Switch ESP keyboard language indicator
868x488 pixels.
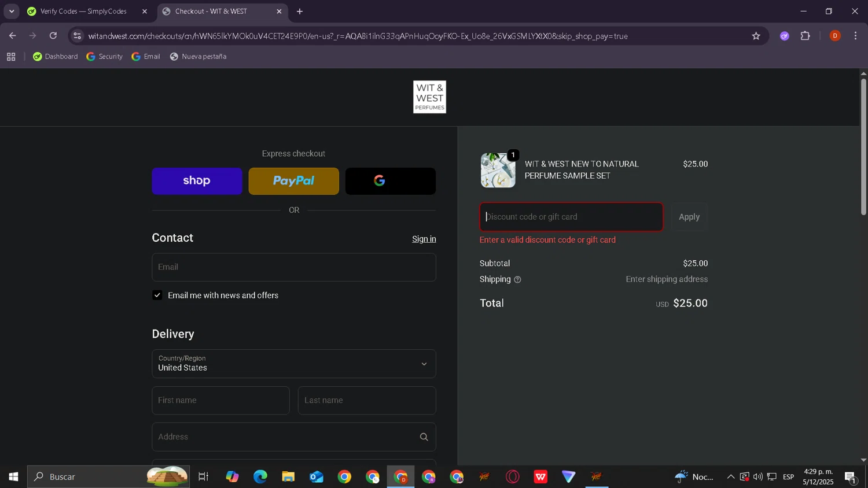(x=789, y=477)
